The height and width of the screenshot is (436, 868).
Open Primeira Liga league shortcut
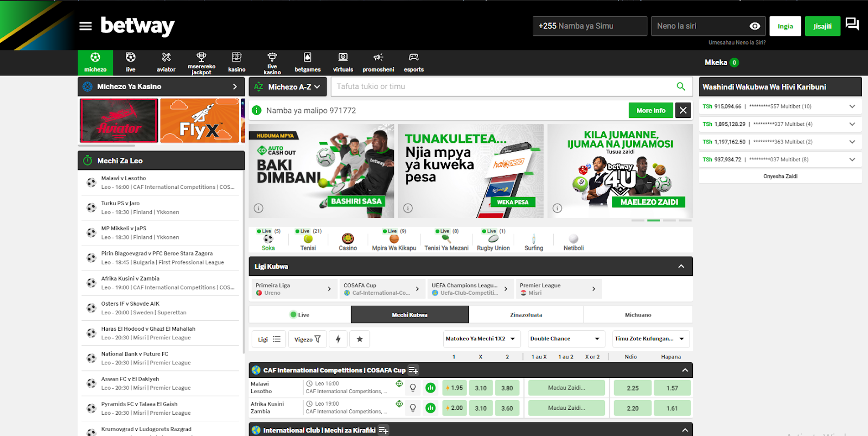293,289
